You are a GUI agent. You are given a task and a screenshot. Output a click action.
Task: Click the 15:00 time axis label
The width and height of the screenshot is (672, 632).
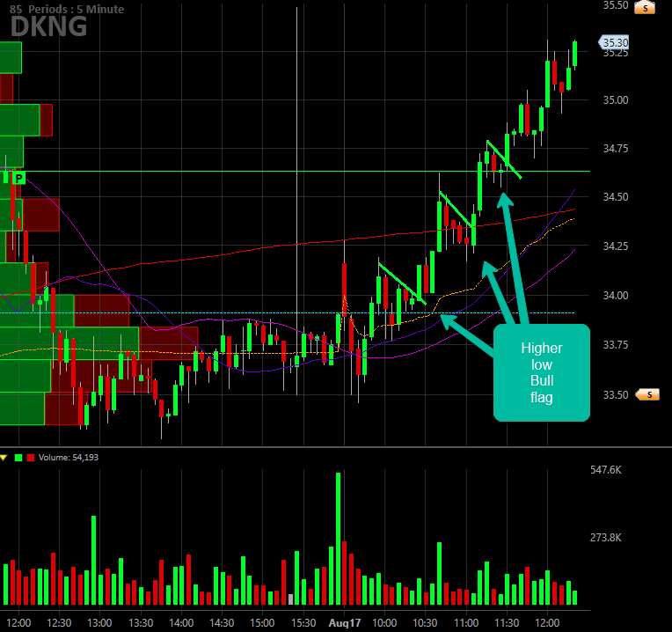tap(262, 623)
